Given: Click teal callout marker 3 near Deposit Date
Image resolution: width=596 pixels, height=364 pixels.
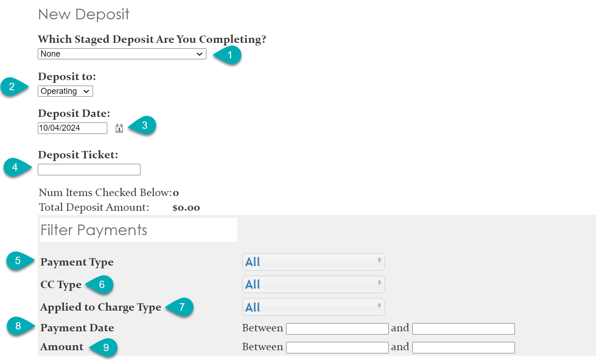Looking at the screenshot, I should click(x=145, y=125).
